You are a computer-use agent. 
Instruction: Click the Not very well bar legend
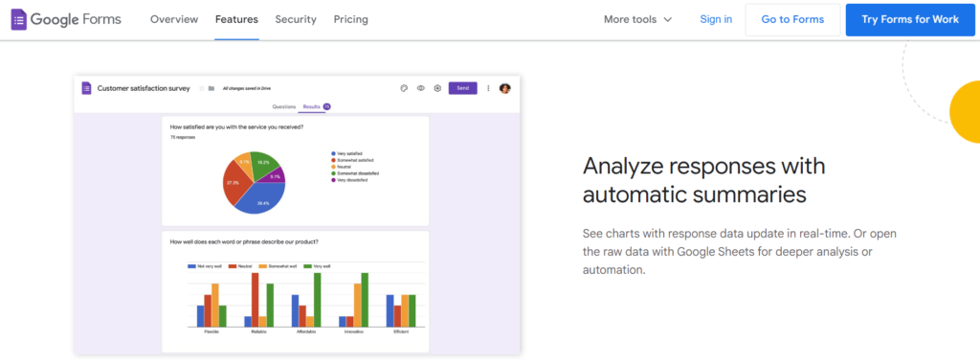[x=205, y=266]
